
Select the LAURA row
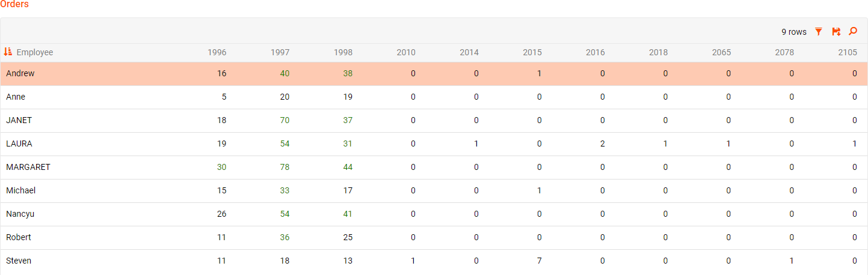coord(19,144)
